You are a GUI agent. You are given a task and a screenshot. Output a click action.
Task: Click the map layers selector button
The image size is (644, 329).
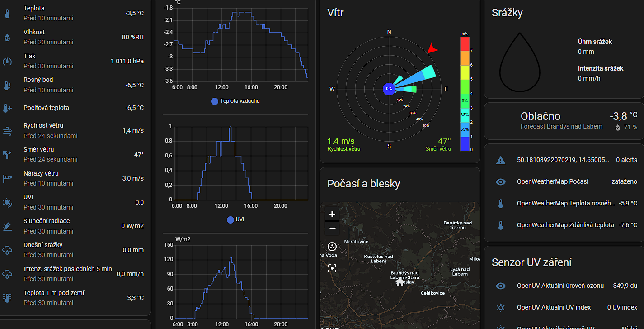click(x=332, y=247)
